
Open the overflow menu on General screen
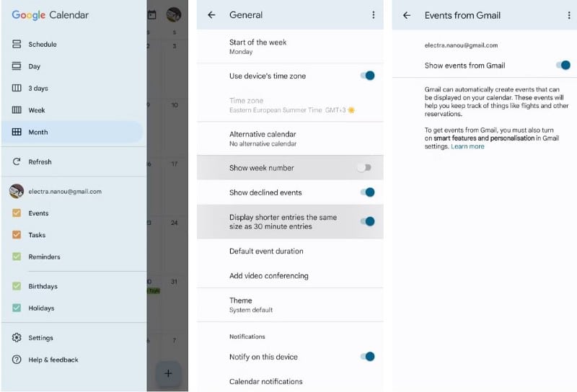(374, 14)
